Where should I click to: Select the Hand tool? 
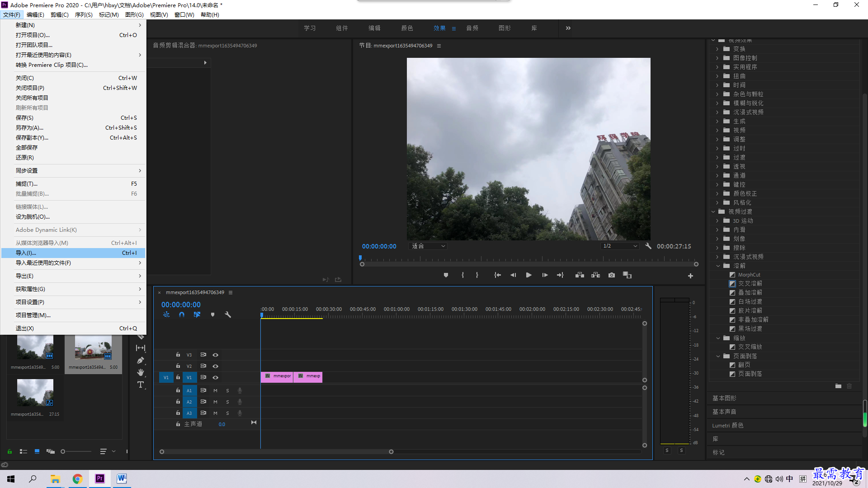(141, 372)
